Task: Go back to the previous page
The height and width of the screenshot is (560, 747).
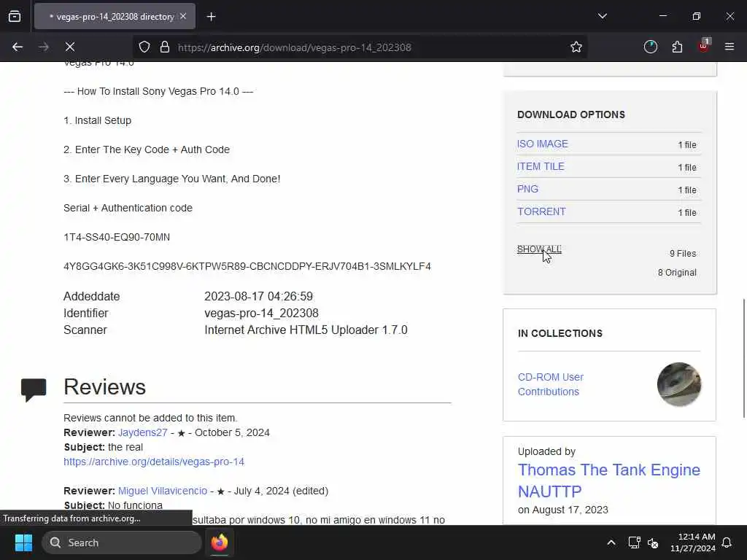Action: coord(18,47)
